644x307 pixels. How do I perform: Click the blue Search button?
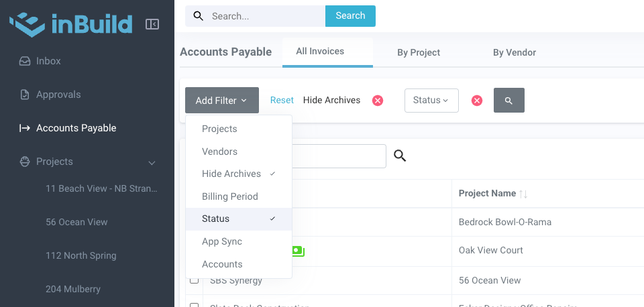click(x=350, y=16)
